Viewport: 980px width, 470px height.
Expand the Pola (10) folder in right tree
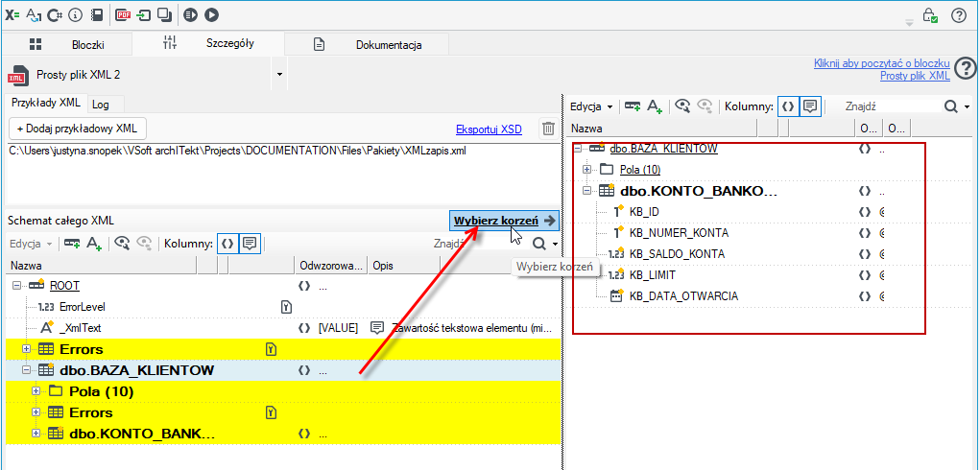click(586, 169)
